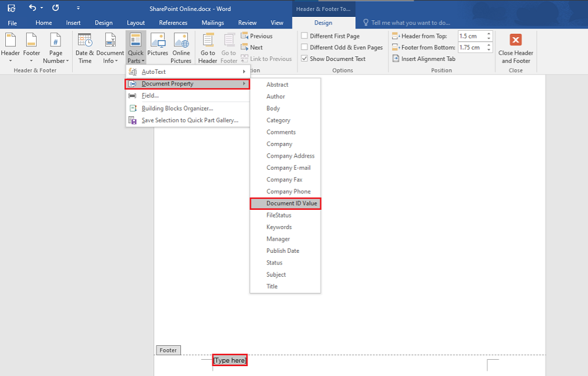Expand the AutoText submenu
588x376 pixels.
point(187,71)
